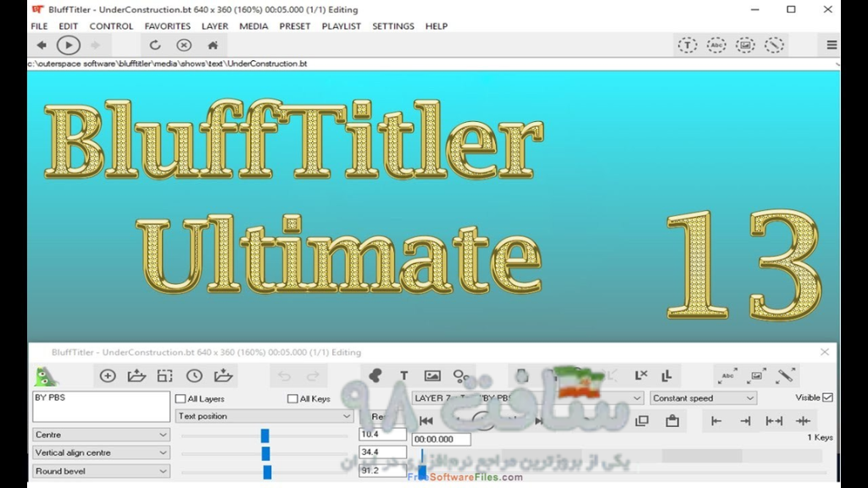Open the PRESET menu
The width and height of the screenshot is (868, 488).
[294, 26]
